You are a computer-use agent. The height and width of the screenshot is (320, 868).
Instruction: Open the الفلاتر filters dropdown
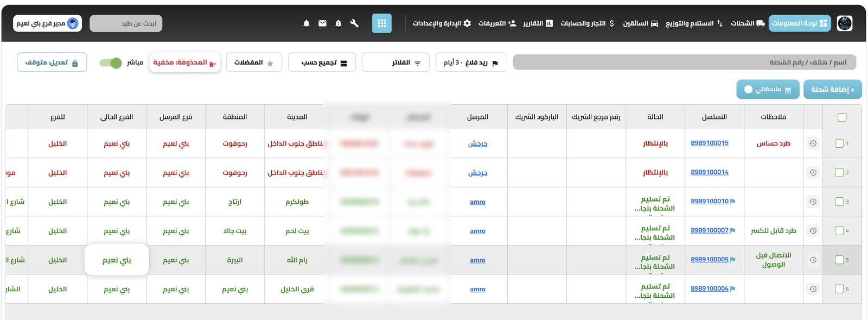pos(395,62)
